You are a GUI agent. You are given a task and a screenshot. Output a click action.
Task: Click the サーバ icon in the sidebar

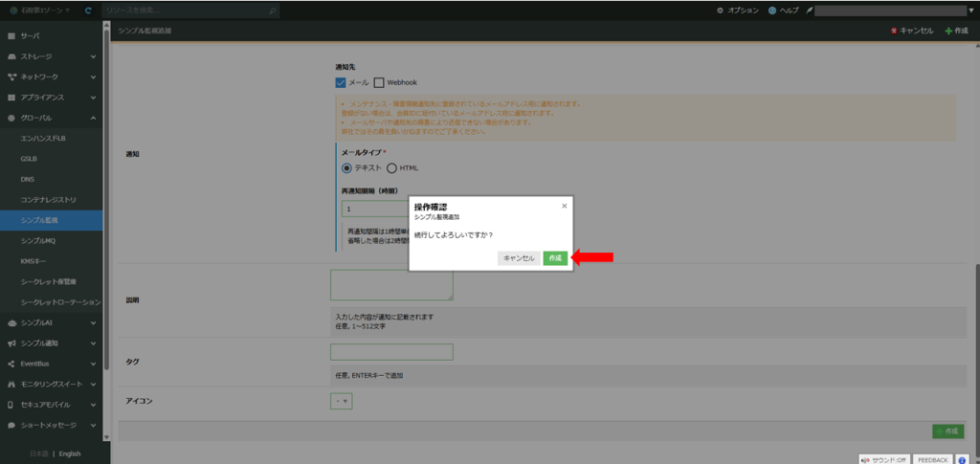point(11,35)
